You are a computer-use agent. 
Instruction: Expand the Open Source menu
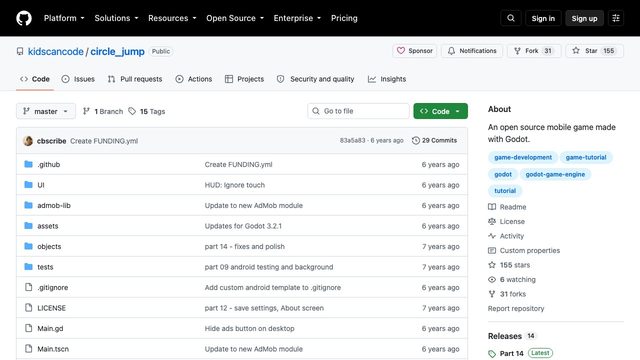(235, 18)
